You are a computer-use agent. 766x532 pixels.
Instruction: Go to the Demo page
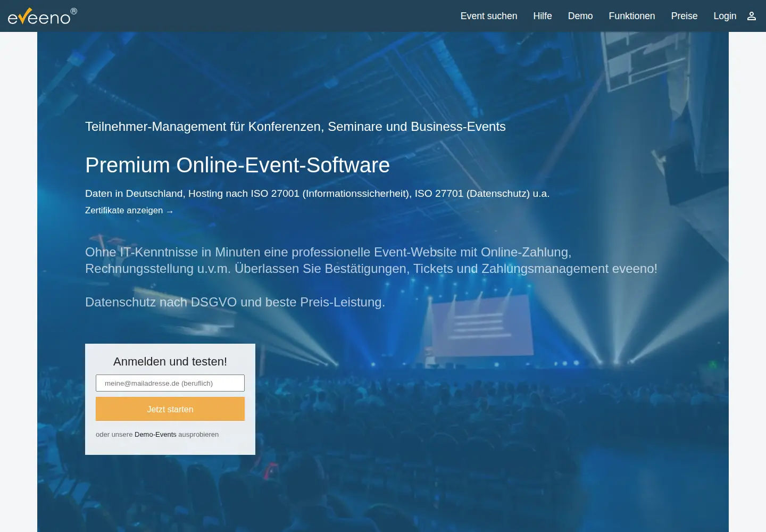click(x=580, y=16)
